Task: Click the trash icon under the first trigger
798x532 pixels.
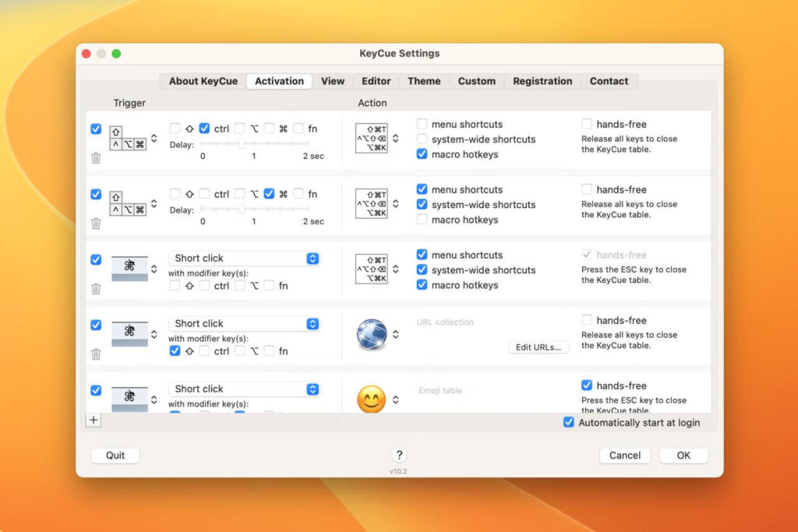Action: click(96, 158)
